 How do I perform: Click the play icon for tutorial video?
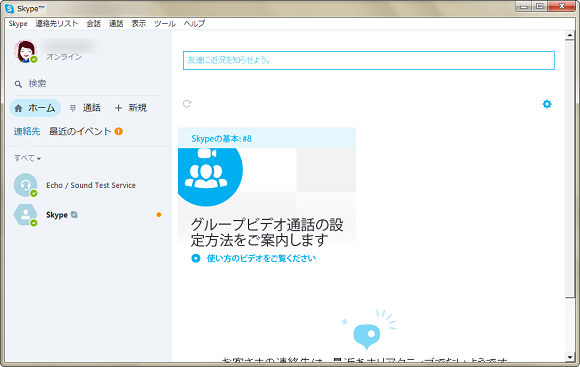[x=196, y=258]
